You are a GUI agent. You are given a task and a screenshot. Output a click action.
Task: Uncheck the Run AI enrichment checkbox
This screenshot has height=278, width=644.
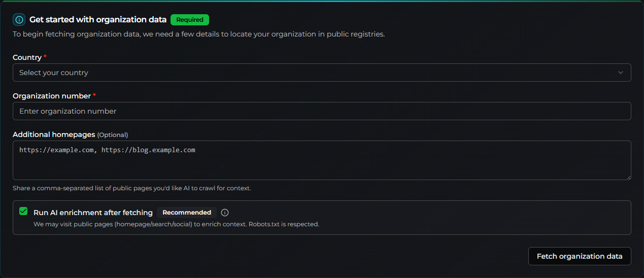23,212
